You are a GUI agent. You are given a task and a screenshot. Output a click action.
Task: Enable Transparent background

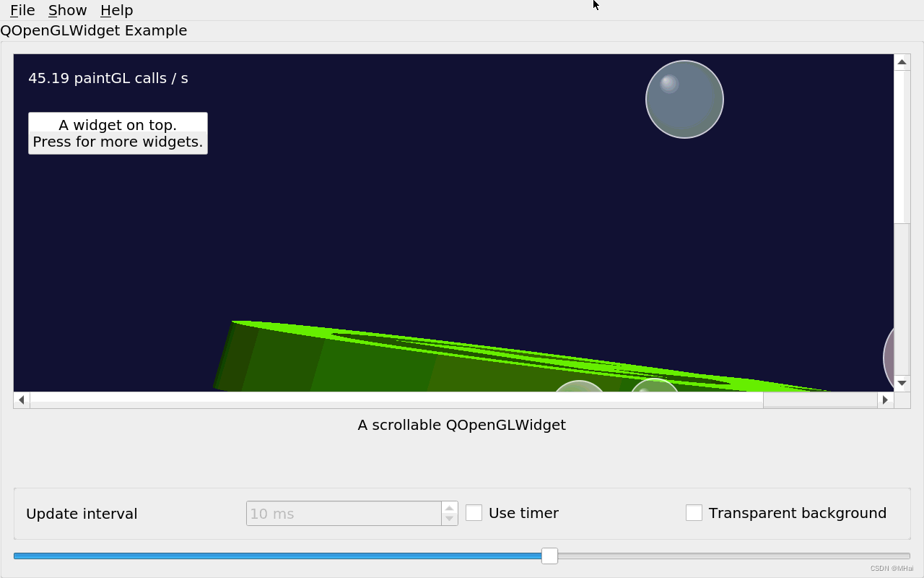[694, 512]
